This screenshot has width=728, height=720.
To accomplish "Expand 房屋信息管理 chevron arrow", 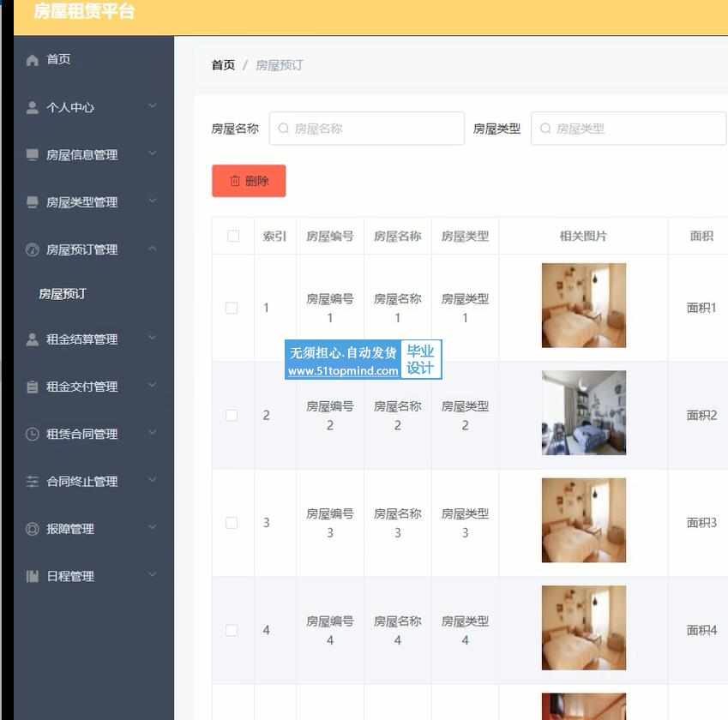I will tap(153, 153).
